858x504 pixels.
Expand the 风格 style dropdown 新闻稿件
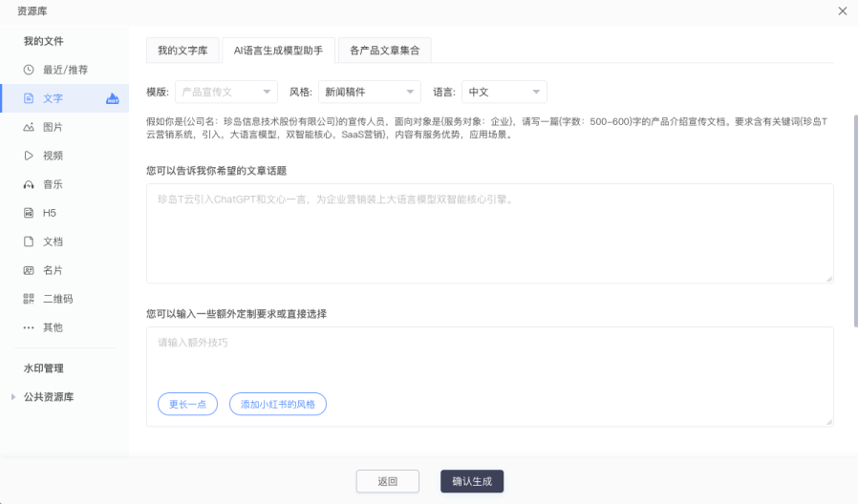click(369, 92)
